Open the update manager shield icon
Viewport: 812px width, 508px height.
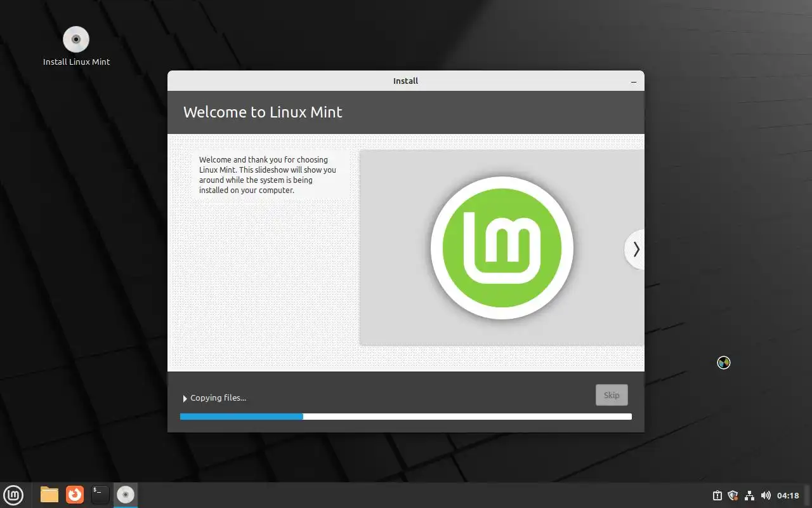click(733, 495)
